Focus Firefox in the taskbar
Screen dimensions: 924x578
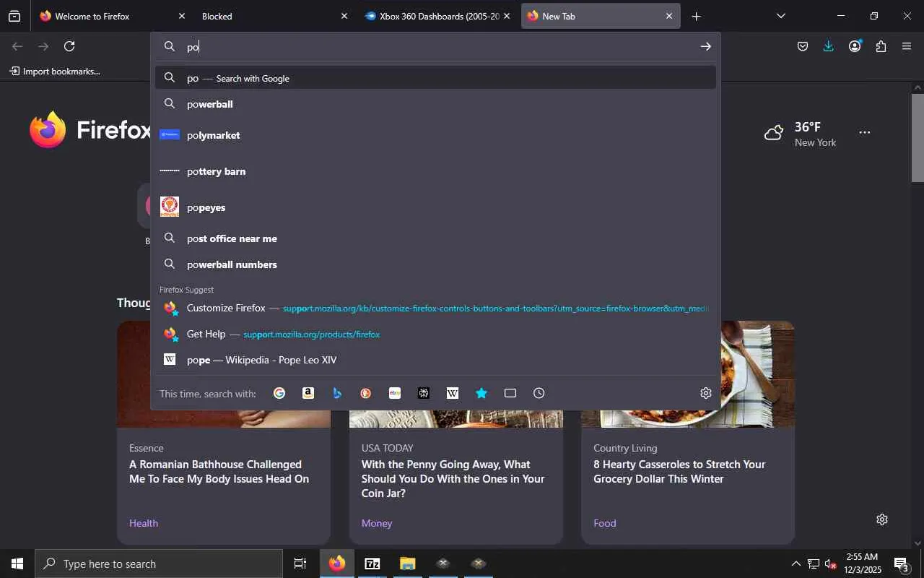point(337,564)
